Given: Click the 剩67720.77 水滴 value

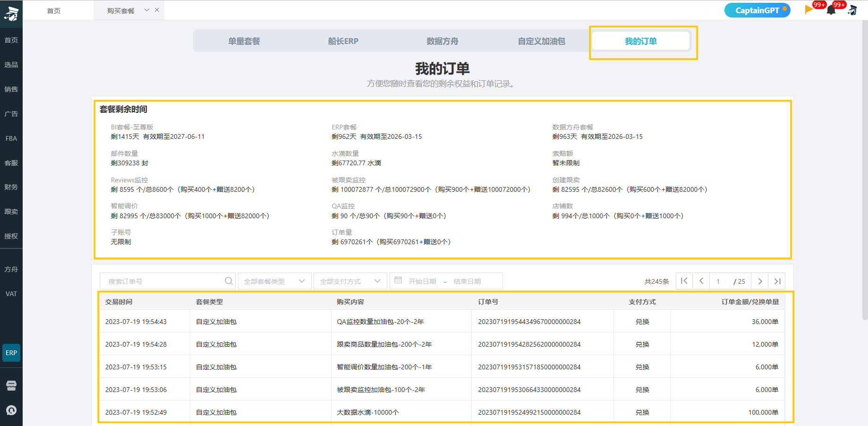Looking at the screenshot, I should click(356, 163).
